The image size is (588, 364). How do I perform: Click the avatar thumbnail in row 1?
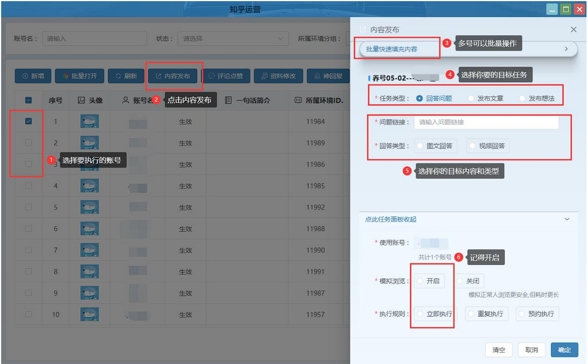pos(90,122)
